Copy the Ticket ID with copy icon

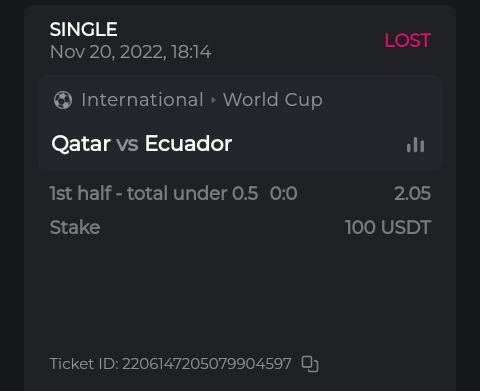(x=310, y=364)
